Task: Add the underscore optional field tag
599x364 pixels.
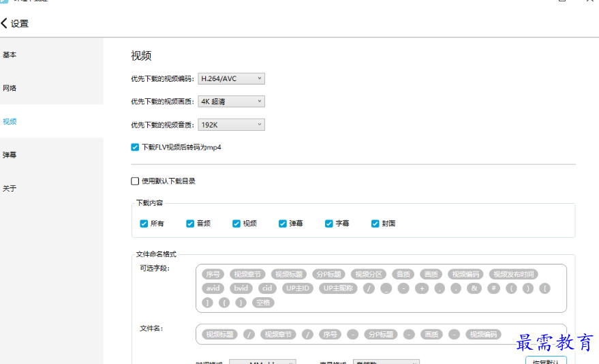Action: point(386,288)
